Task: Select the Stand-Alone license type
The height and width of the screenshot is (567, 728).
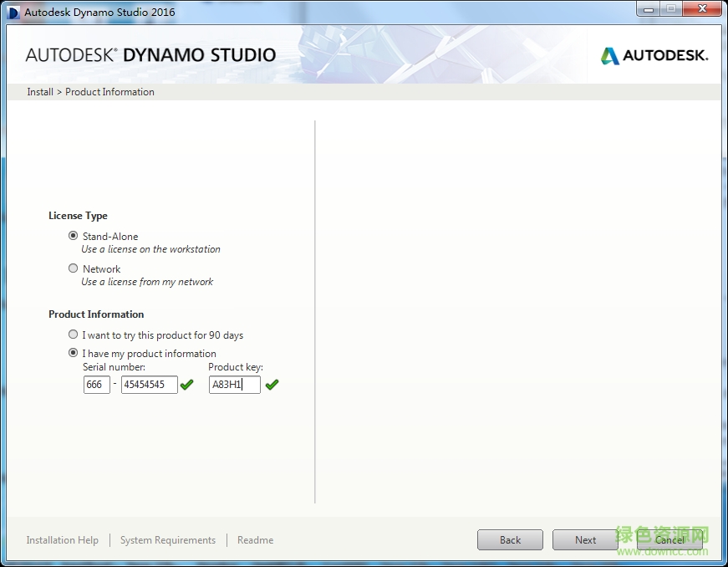Action: point(73,235)
